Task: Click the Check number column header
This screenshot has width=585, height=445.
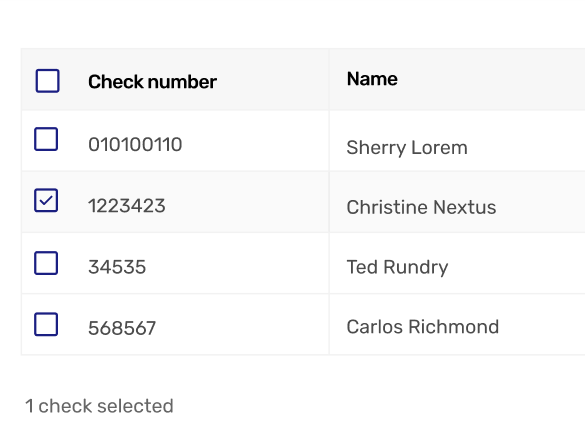Action: click(x=152, y=82)
